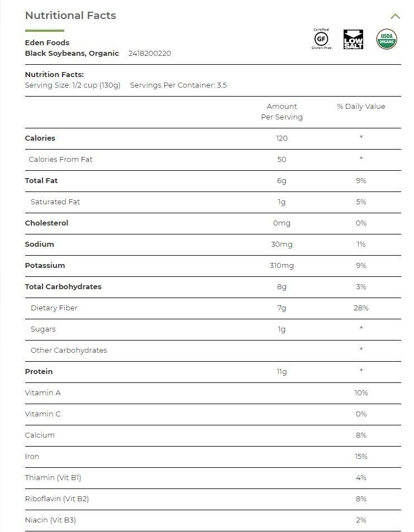Collapse the Nutritional Facts section chevron
The height and width of the screenshot is (532, 414).
pos(395,16)
